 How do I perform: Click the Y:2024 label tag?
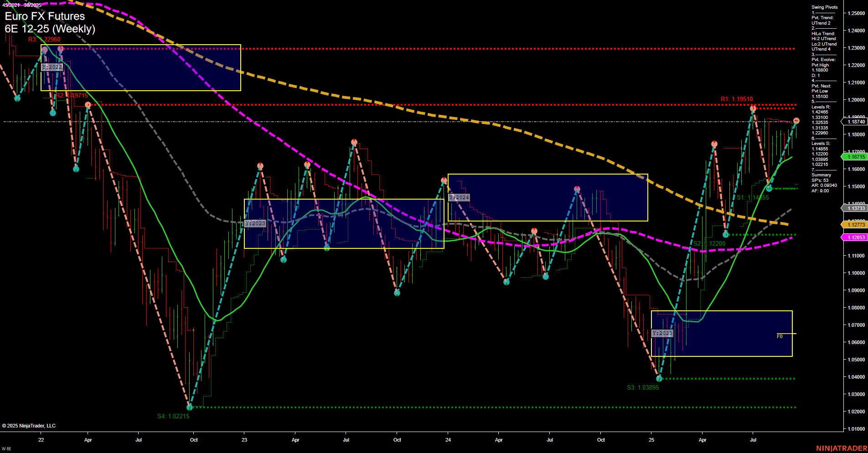coord(458,197)
